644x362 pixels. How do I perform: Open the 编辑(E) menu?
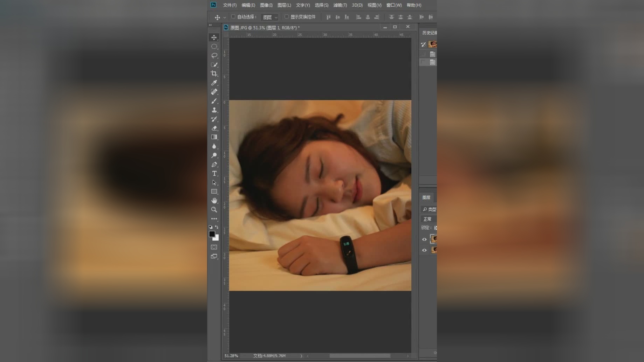[x=248, y=5]
